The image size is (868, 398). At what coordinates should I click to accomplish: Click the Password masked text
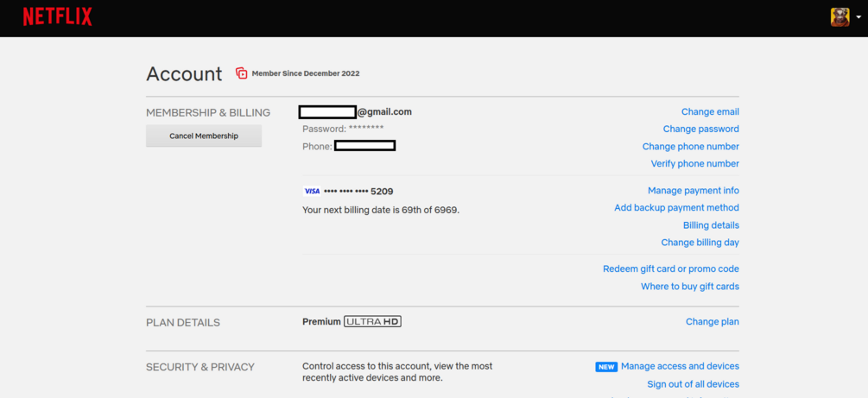pos(343,129)
